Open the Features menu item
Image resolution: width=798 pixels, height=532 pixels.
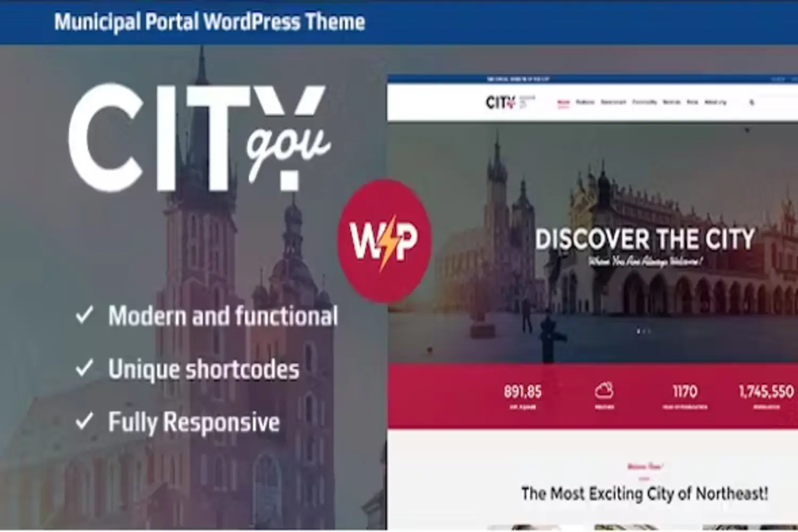[585, 102]
